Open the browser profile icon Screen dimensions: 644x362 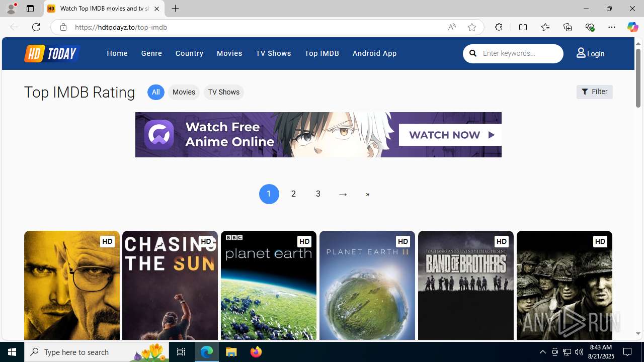click(11, 9)
